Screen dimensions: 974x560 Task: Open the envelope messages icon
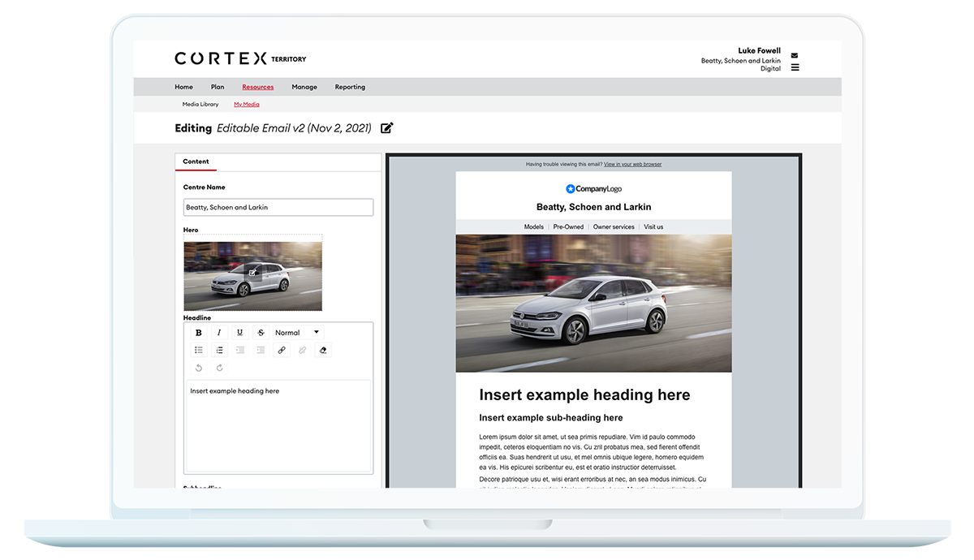(x=795, y=56)
